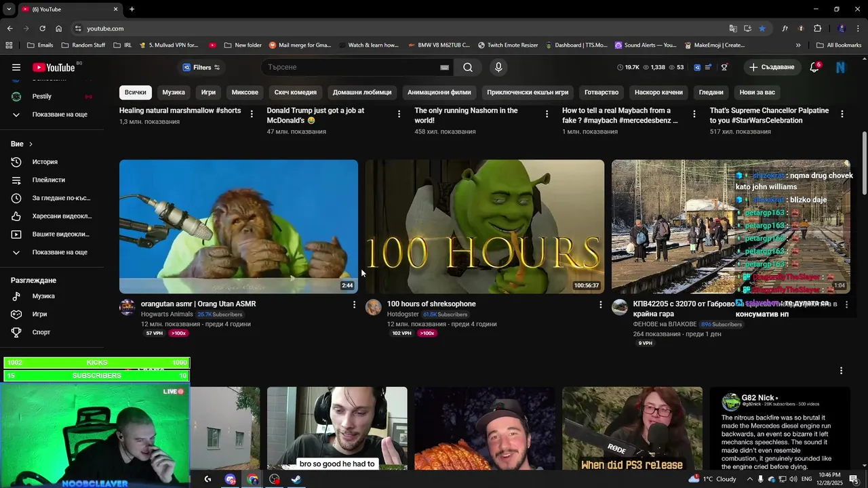Click the list icon beside the trophy

pos(709,67)
